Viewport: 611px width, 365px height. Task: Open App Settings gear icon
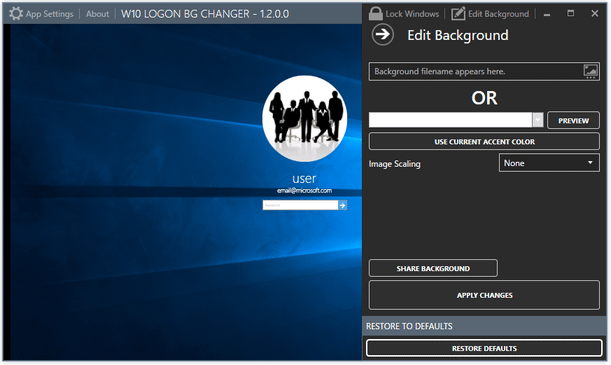click(x=16, y=14)
